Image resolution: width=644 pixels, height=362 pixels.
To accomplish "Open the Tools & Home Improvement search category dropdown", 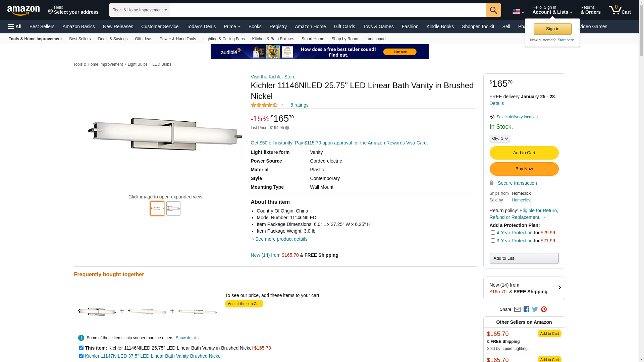I will (x=140, y=10).
